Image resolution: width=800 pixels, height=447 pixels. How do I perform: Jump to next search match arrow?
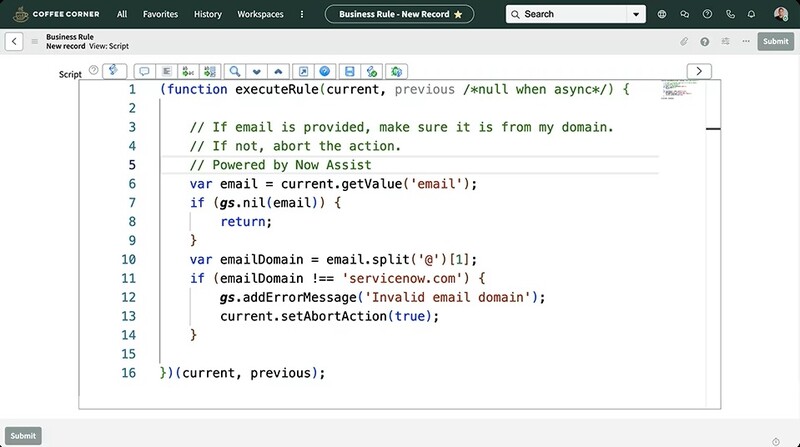pyautogui.click(x=255, y=71)
